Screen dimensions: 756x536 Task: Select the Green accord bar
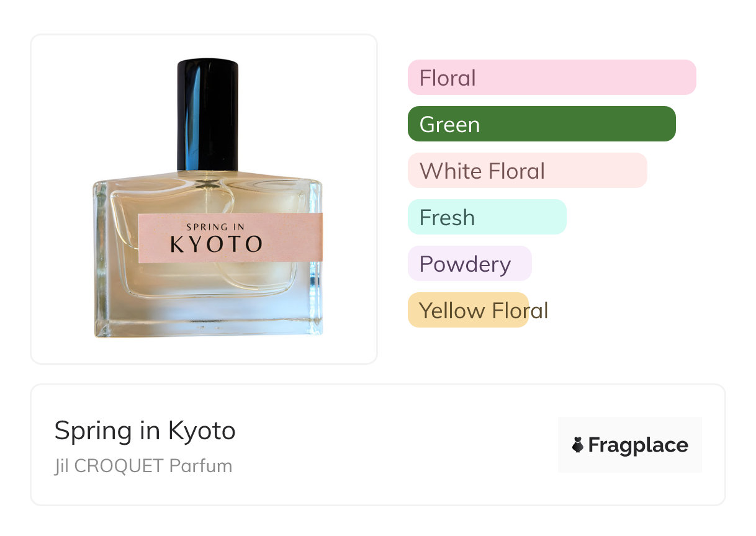pyautogui.click(x=541, y=124)
